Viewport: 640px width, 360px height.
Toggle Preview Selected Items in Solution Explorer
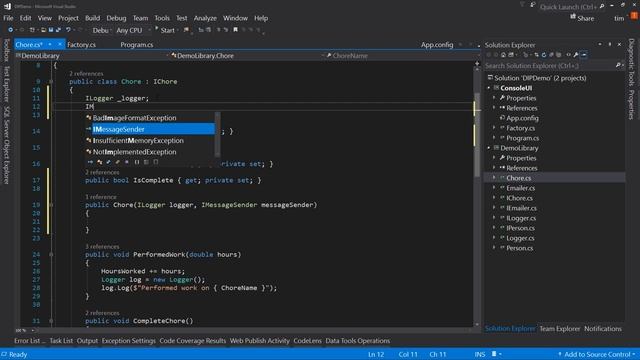tap(584, 55)
